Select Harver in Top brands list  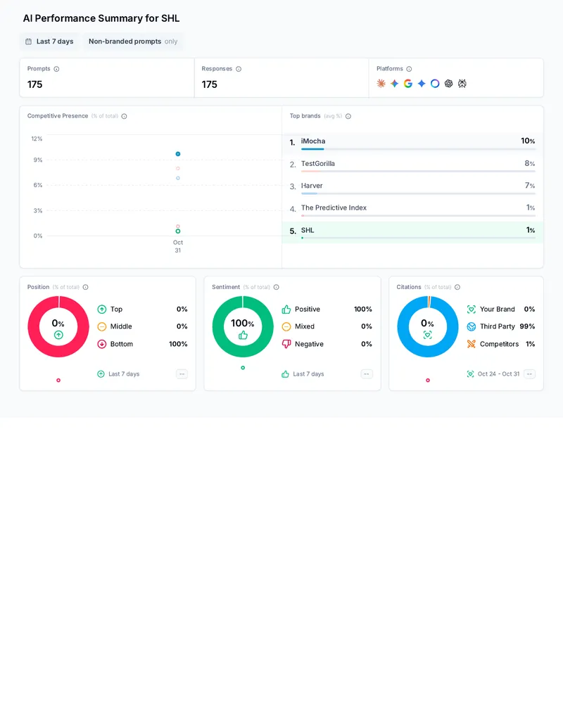point(412,186)
